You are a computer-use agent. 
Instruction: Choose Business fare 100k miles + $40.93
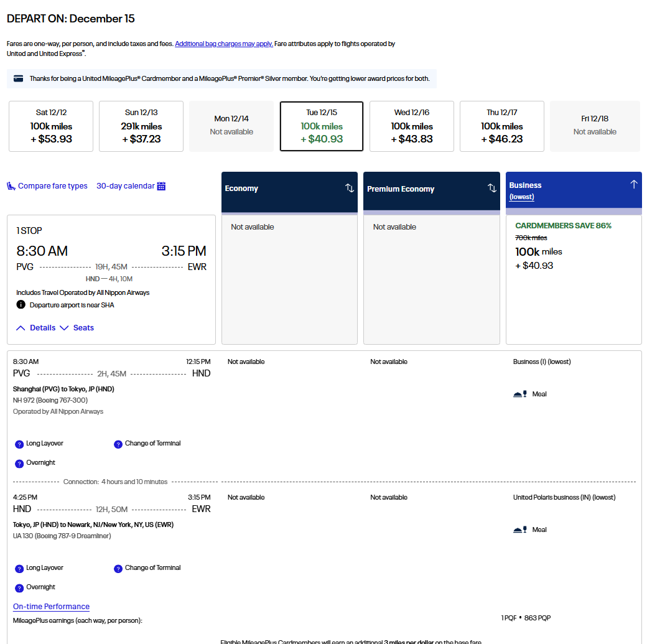tap(574, 279)
